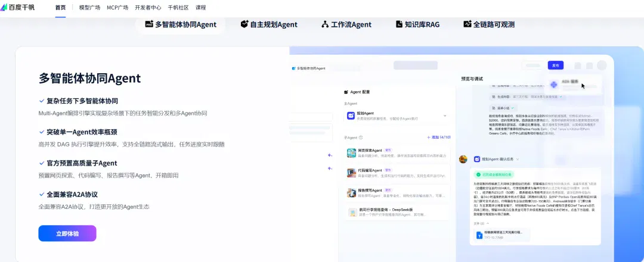Click the Agent 配置 header icon
The height and width of the screenshot is (262, 644).
coord(346,92)
